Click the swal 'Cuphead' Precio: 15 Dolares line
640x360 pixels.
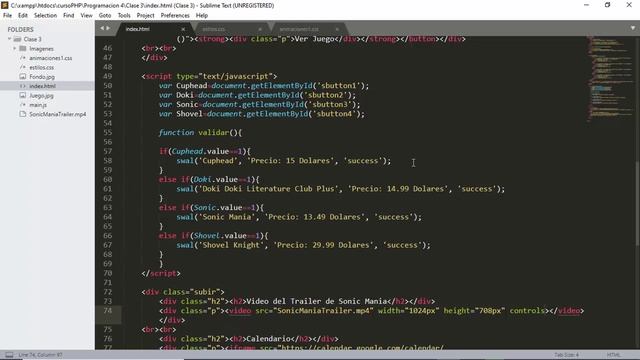coord(284,161)
